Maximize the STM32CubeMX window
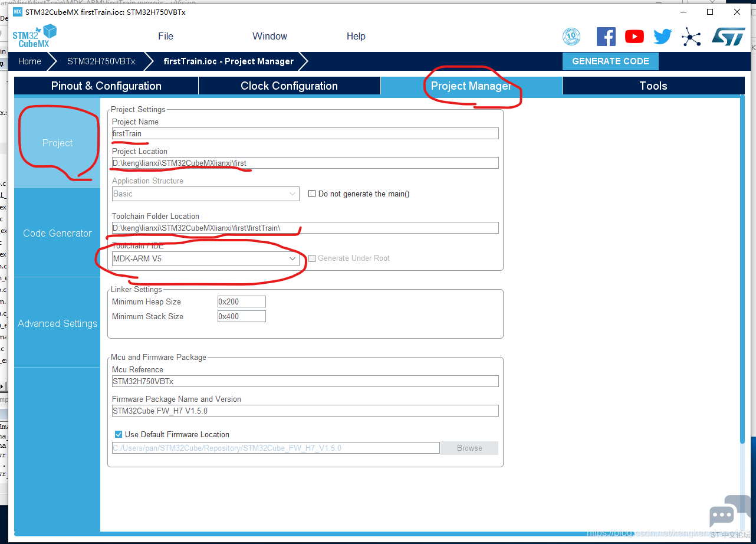 pyautogui.click(x=710, y=12)
